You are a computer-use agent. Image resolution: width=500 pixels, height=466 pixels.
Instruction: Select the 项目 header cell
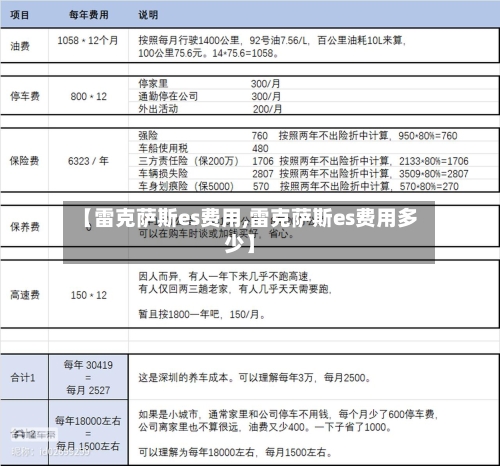pyautogui.click(x=20, y=15)
